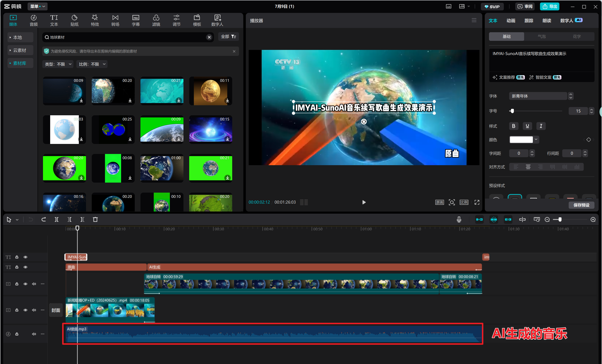Click the 导出 export button
This screenshot has height=364, width=602.
pyautogui.click(x=549, y=6)
